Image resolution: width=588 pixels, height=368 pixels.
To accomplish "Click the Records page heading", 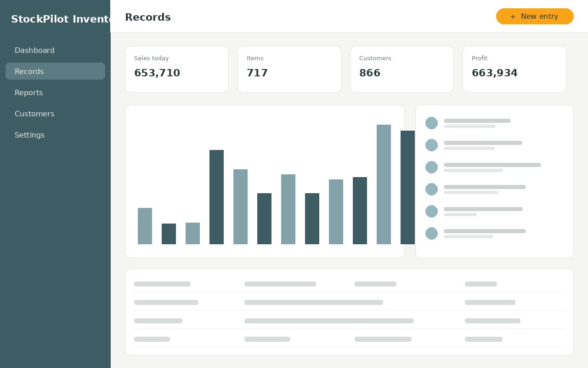I will [x=148, y=17].
